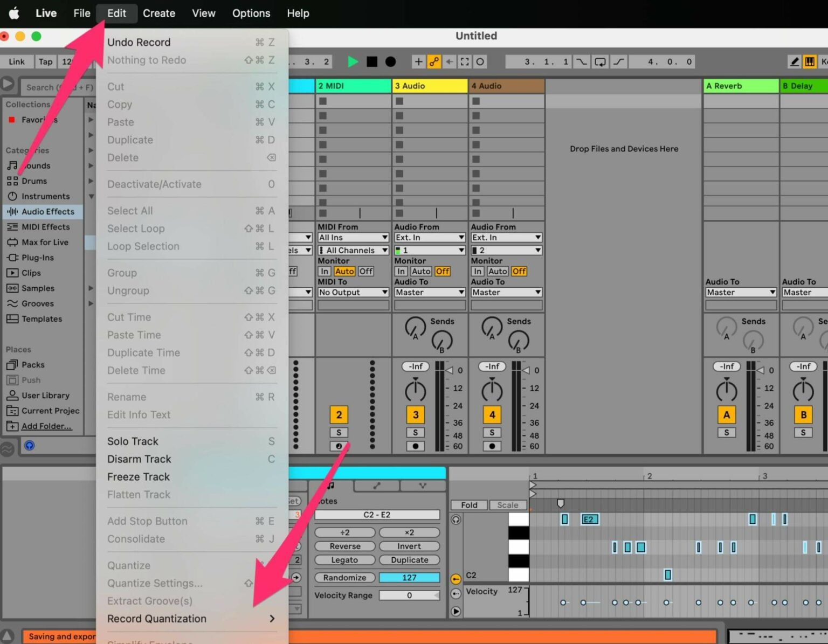Open the MIDI To output dropdown showing No Output
Screen dimensions: 828x644
point(353,292)
